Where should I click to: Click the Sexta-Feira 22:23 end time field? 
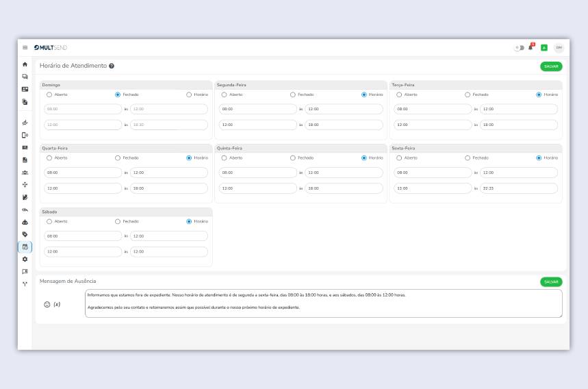[518, 188]
